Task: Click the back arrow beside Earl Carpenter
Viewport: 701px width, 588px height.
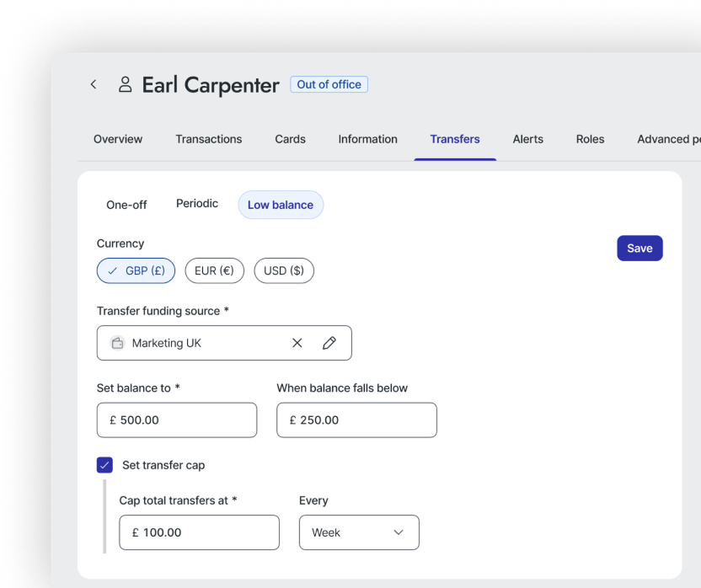Action: [x=94, y=84]
